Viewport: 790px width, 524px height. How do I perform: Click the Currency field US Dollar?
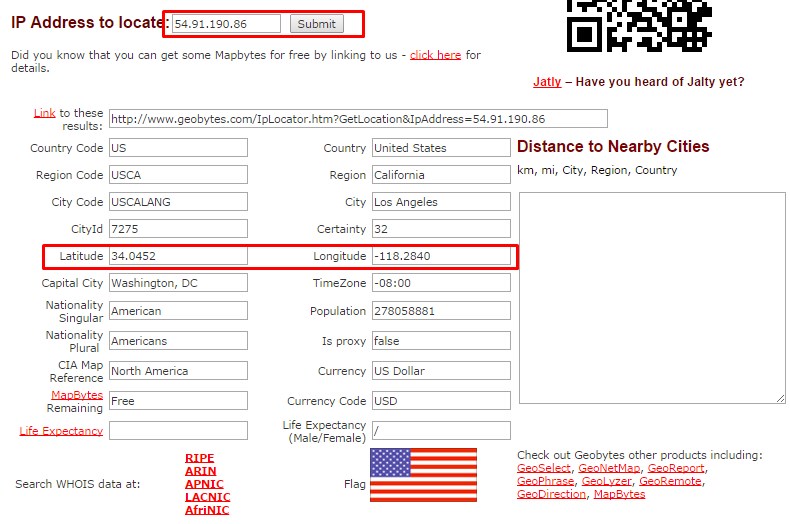[441, 371]
